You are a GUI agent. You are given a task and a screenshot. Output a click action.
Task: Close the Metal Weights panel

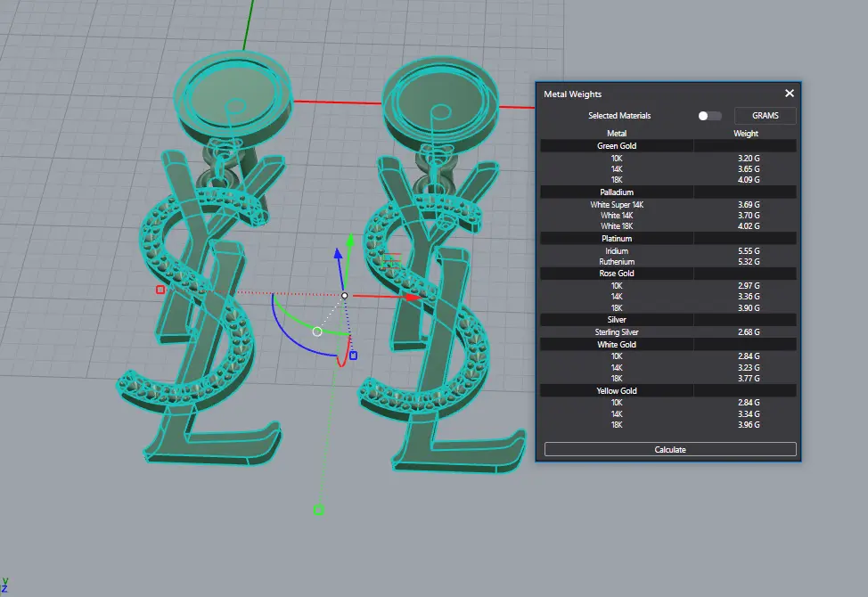[x=789, y=94]
